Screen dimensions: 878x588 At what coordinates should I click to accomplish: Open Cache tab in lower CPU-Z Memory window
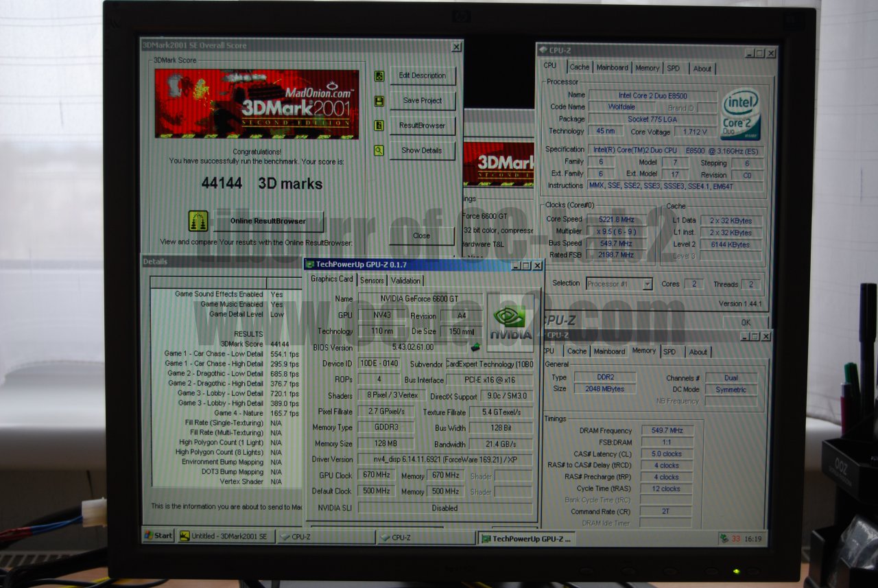[x=577, y=351]
